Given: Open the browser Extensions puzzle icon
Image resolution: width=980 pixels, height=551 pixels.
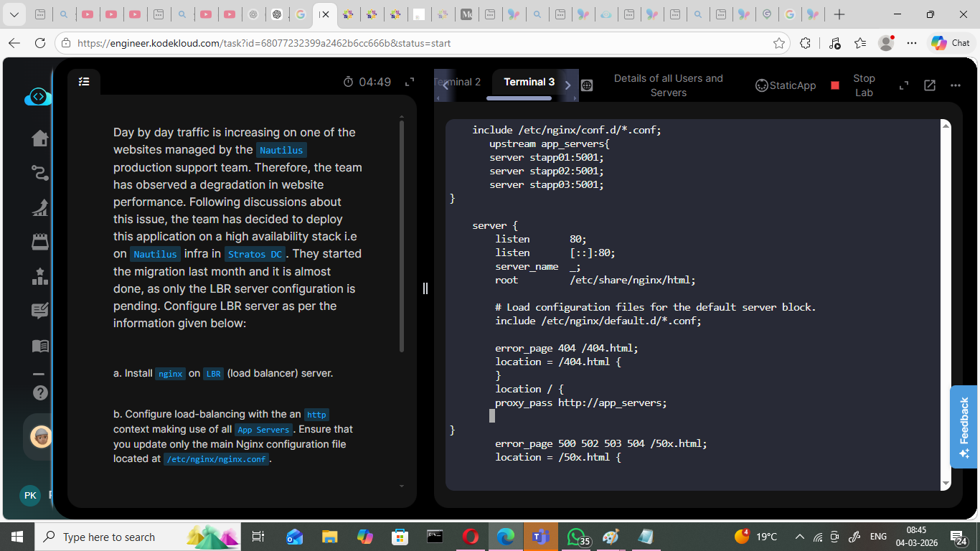Looking at the screenshot, I should 805,43.
